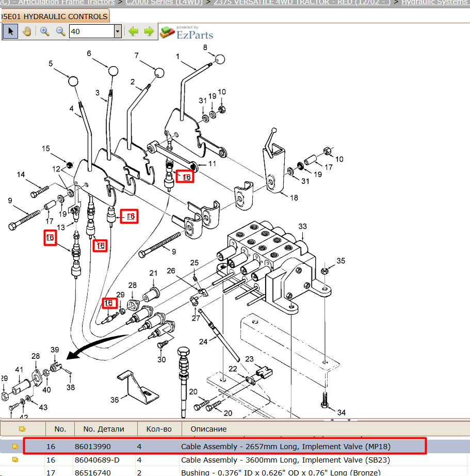Click the EzParts logo
Image resolution: width=470 pixels, height=476 pixels.
click(187, 33)
